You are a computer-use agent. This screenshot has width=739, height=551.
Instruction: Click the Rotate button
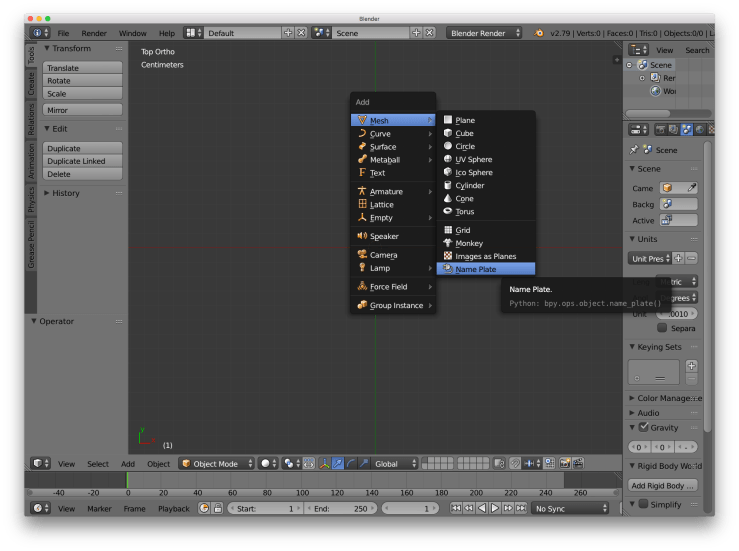coord(82,81)
